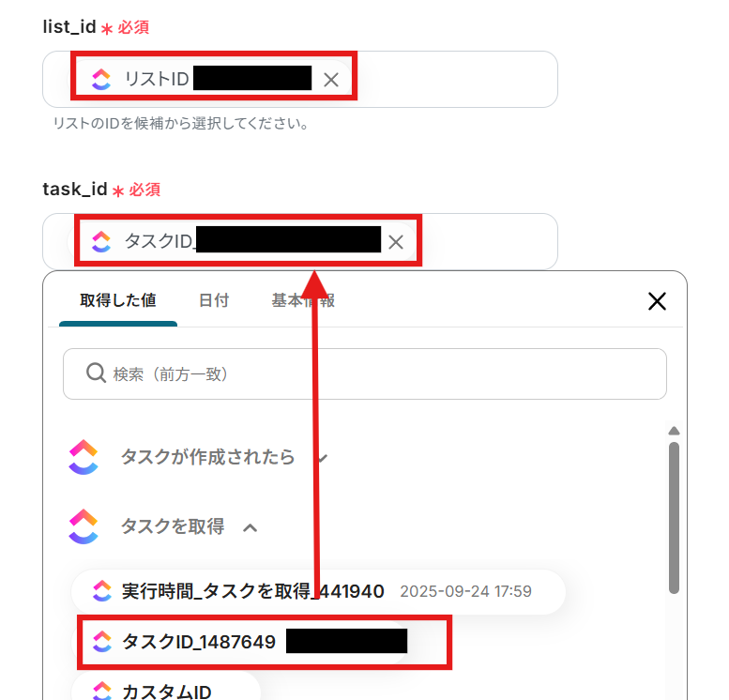The image size is (729, 700).
Task: Choose the カスタムID value
Action: (x=166, y=689)
